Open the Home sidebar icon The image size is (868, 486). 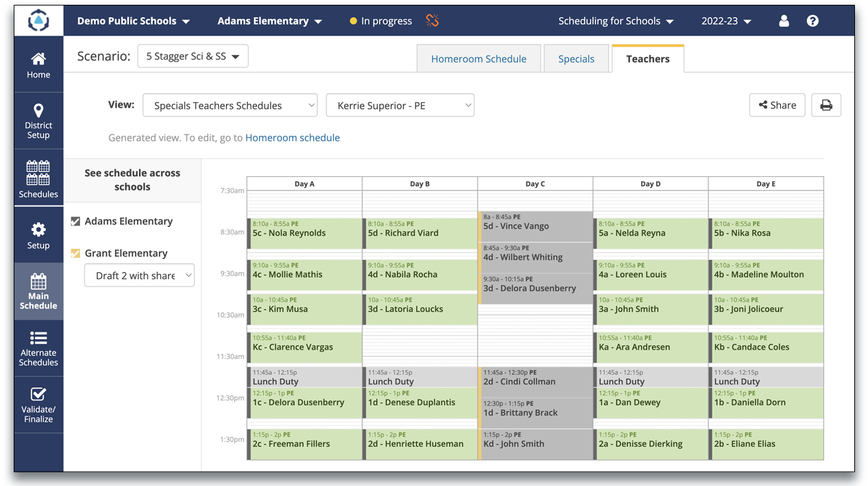click(38, 59)
